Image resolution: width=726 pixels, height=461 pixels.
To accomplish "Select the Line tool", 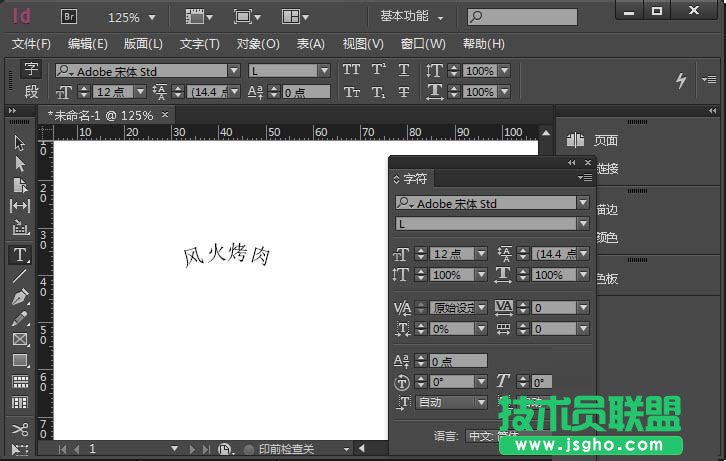I will pyautogui.click(x=19, y=276).
